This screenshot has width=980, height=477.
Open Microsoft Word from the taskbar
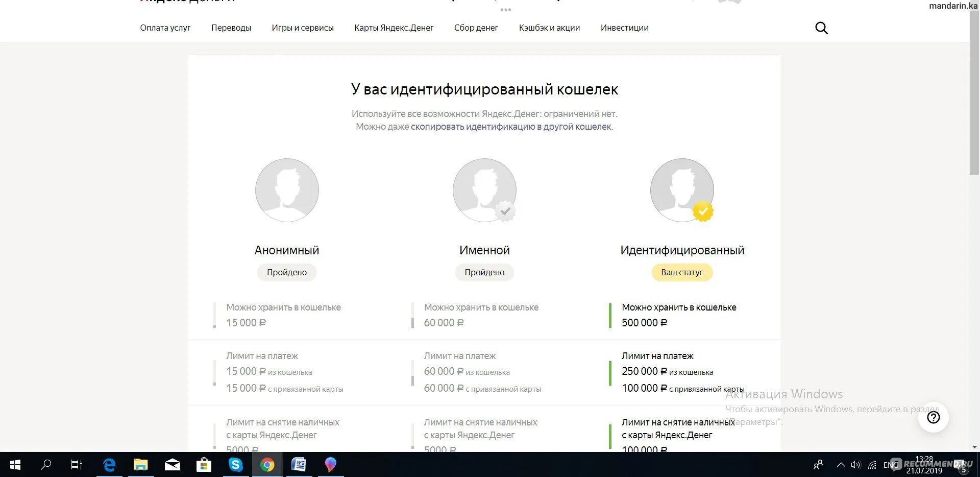(x=299, y=465)
